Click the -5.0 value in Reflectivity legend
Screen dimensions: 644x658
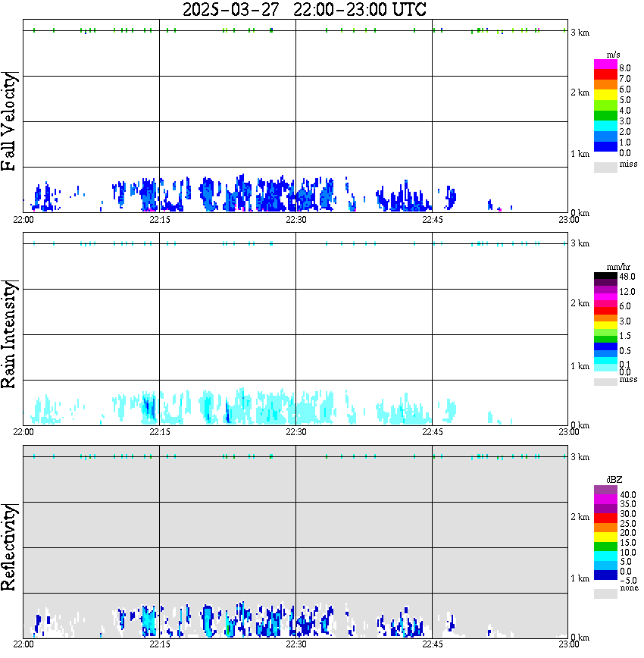[x=627, y=581]
